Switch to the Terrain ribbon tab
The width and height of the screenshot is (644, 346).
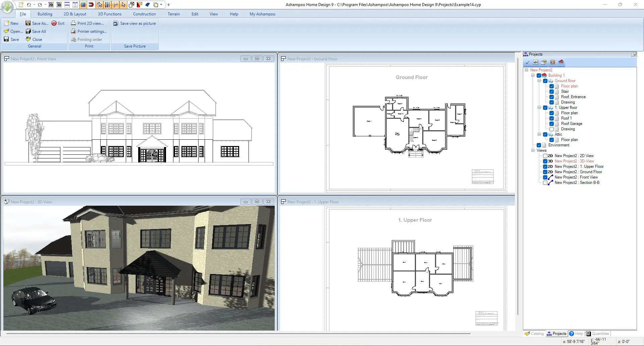(x=174, y=14)
